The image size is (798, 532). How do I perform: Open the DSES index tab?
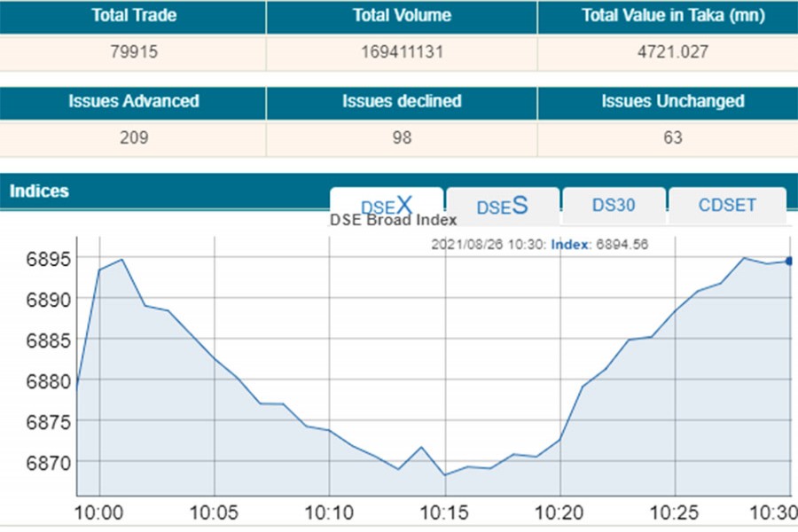coord(502,206)
